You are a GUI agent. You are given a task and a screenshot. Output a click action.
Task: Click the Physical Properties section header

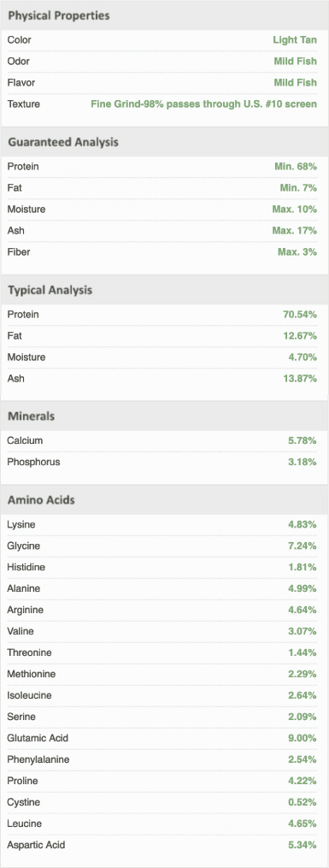[x=59, y=15]
